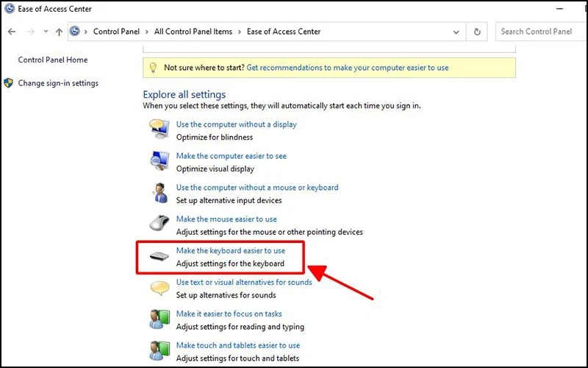Click the Search Control Panel field
This screenshot has width=588, height=368.
pos(541,32)
